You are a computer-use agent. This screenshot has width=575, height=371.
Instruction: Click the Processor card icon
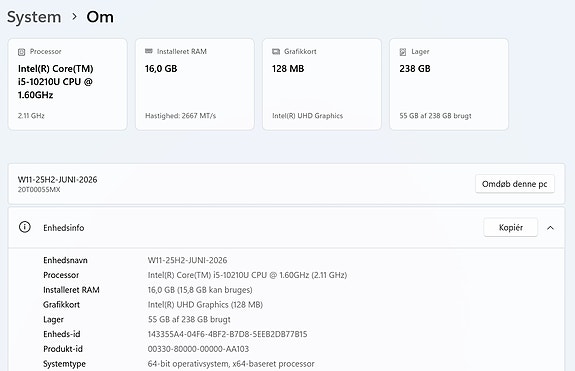coord(22,52)
